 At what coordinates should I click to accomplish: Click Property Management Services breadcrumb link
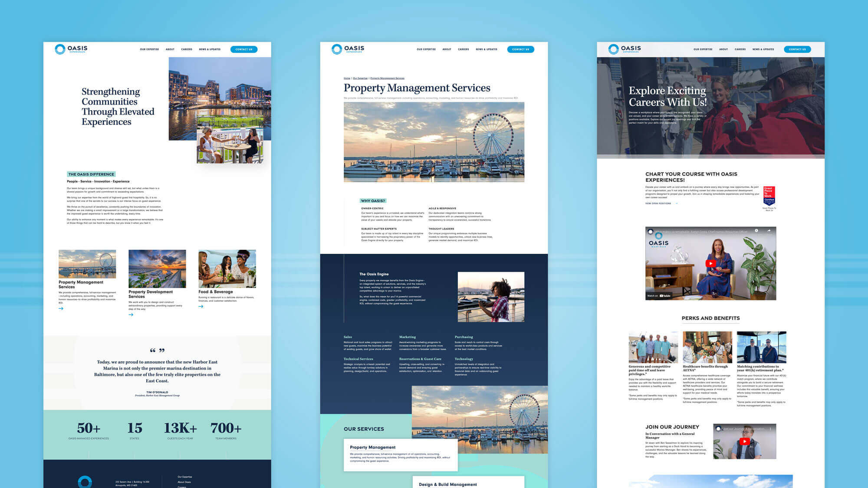coord(387,79)
